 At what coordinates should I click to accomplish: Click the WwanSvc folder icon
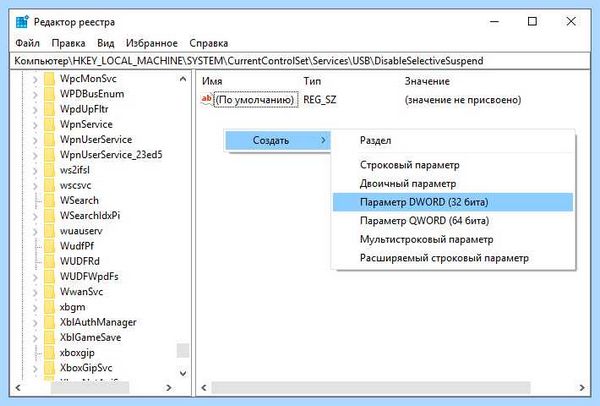pyautogui.click(x=49, y=292)
